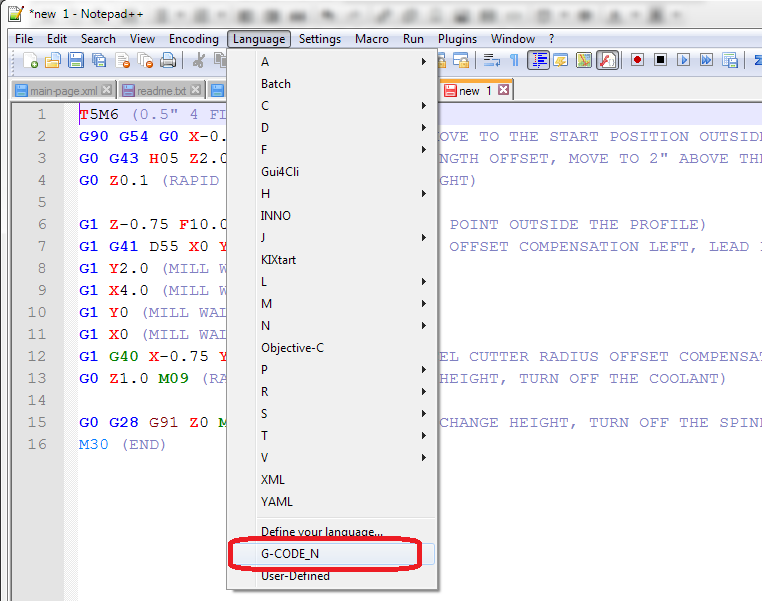Start macro recording with the red dot
This screenshot has height=601, width=762.
pos(637,60)
